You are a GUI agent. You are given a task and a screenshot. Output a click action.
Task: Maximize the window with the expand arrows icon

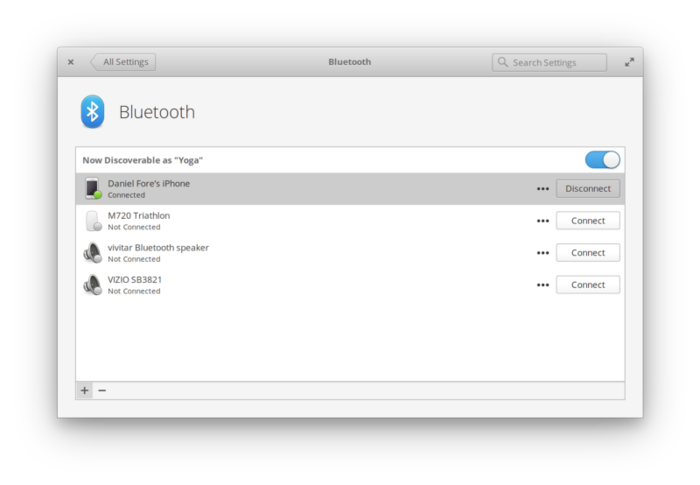point(629,62)
